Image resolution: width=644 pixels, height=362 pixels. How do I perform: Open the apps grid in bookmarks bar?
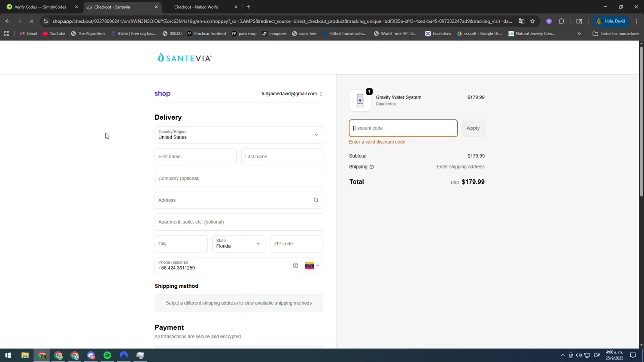click(6, 33)
